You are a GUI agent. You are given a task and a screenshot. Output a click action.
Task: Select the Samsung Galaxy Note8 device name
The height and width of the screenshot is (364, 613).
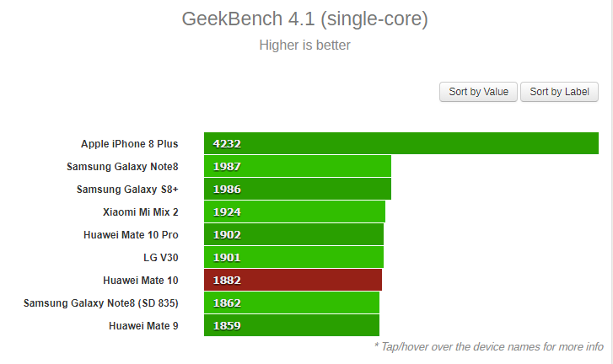click(x=122, y=166)
